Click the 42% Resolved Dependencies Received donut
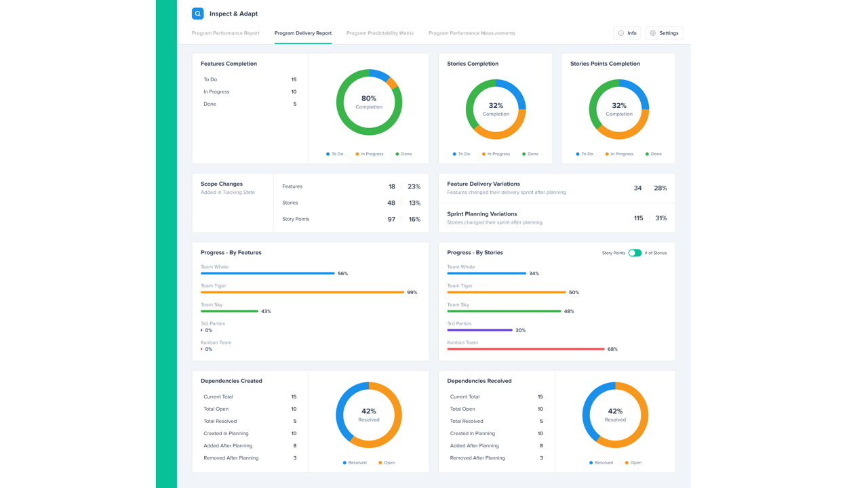The image size is (868, 488). click(x=615, y=415)
